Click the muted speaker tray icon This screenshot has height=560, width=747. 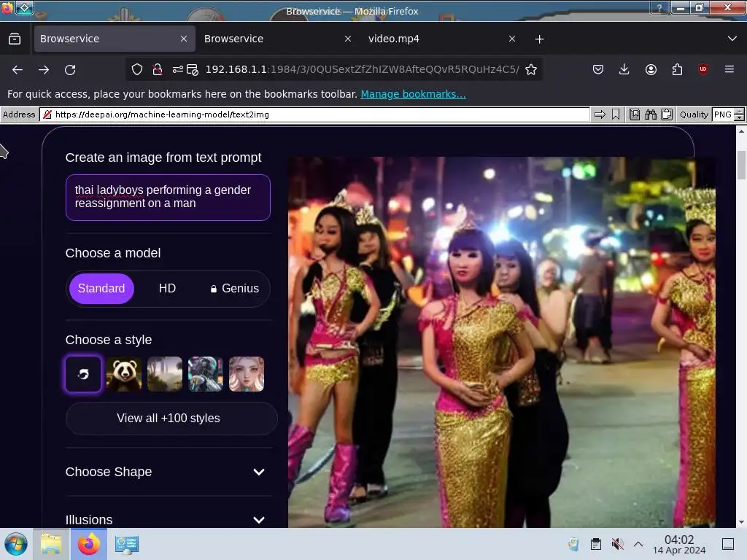(x=617, y=544)
